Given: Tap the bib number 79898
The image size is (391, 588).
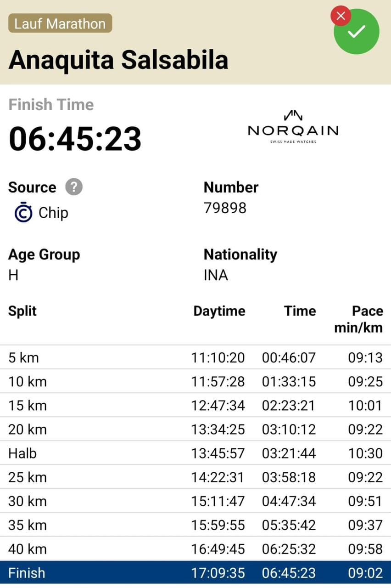Looking at the screenshot, I should [x=225, y=208].
